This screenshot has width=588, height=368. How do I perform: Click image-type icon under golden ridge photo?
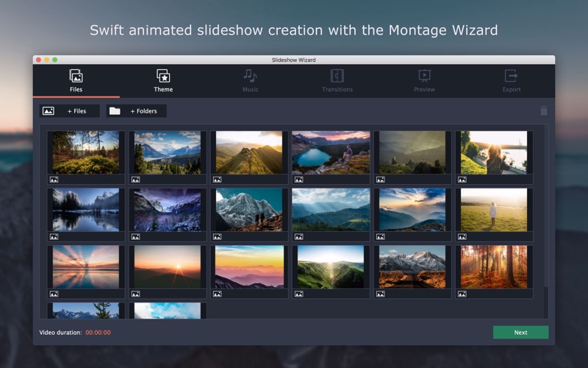pyautogui.click(x=217, y=180)
